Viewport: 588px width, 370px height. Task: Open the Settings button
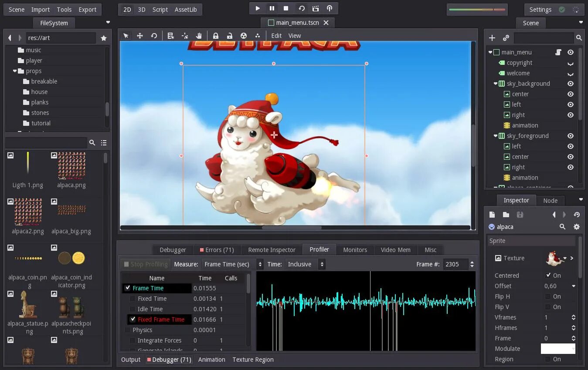click(540, 10)
